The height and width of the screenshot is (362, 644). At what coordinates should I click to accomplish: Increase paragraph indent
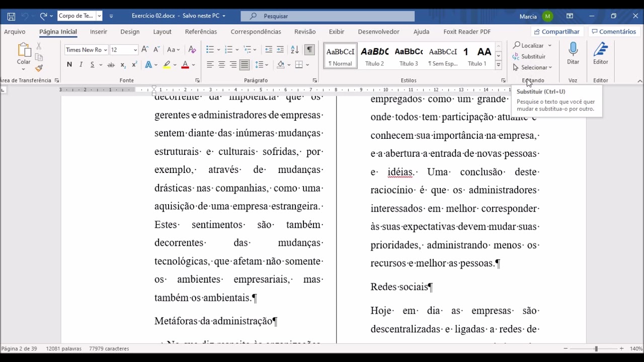click(280, 50)
